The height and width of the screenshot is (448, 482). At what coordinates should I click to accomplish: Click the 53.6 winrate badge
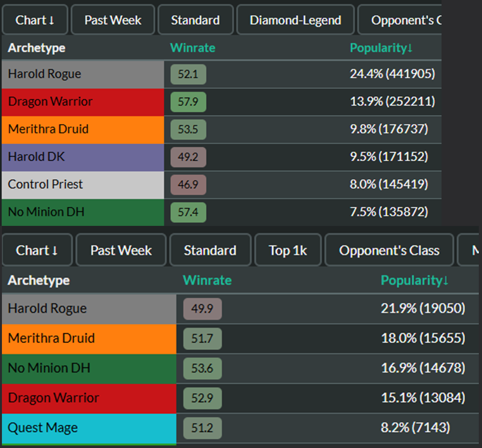tap(202, 368)
